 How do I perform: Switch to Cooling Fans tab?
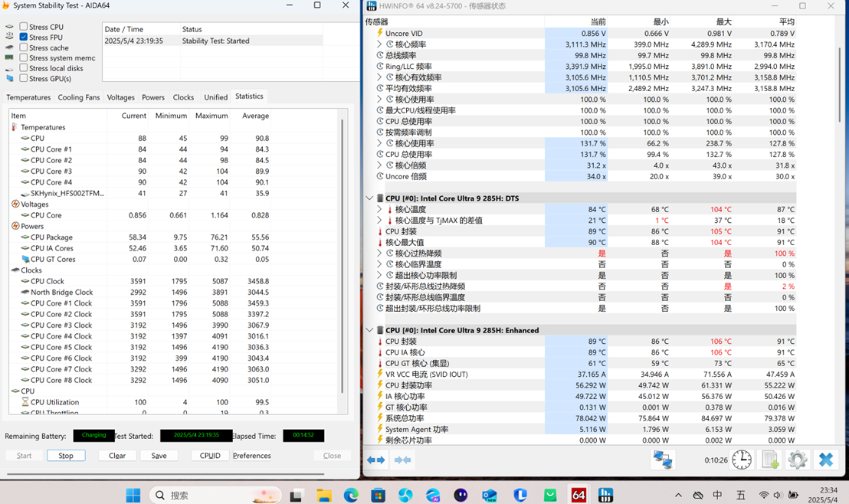point(78,97)
